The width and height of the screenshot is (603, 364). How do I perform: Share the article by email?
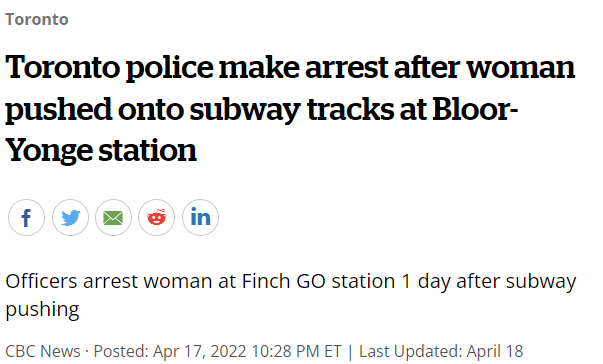113,218
